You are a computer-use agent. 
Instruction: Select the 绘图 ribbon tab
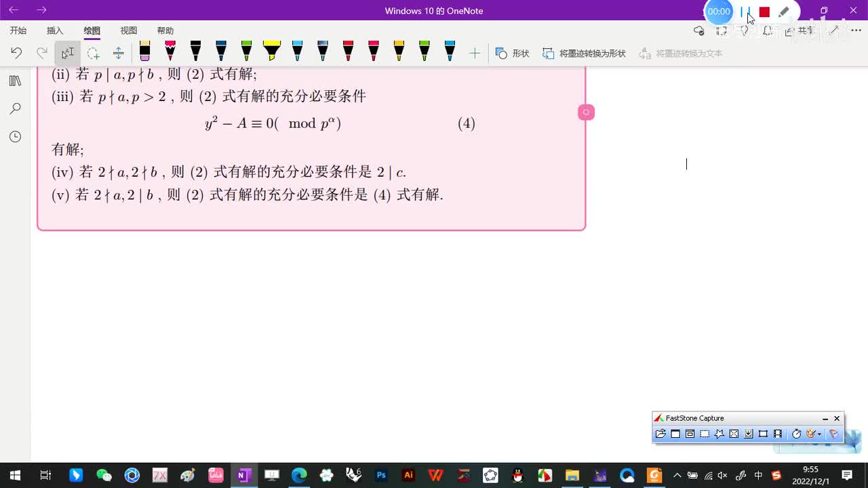(x=92, y=30)
